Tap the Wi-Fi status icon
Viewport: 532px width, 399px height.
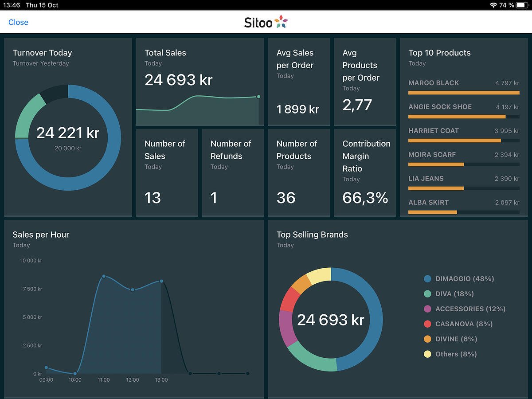(493, 5)
